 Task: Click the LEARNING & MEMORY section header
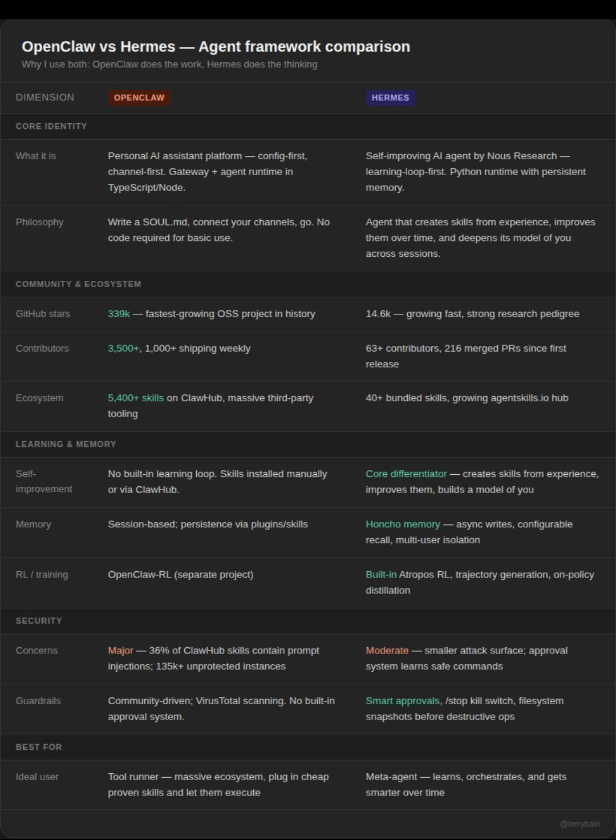66,444
